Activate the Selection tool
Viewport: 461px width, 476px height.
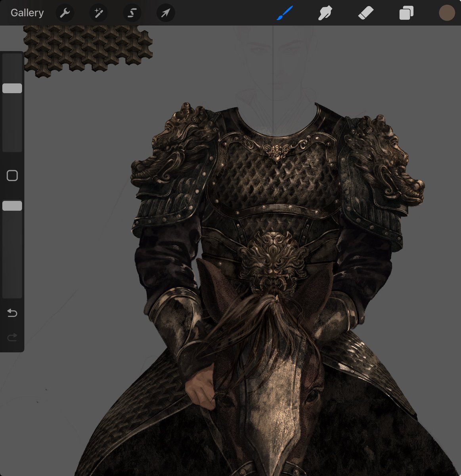coord(132,13)
